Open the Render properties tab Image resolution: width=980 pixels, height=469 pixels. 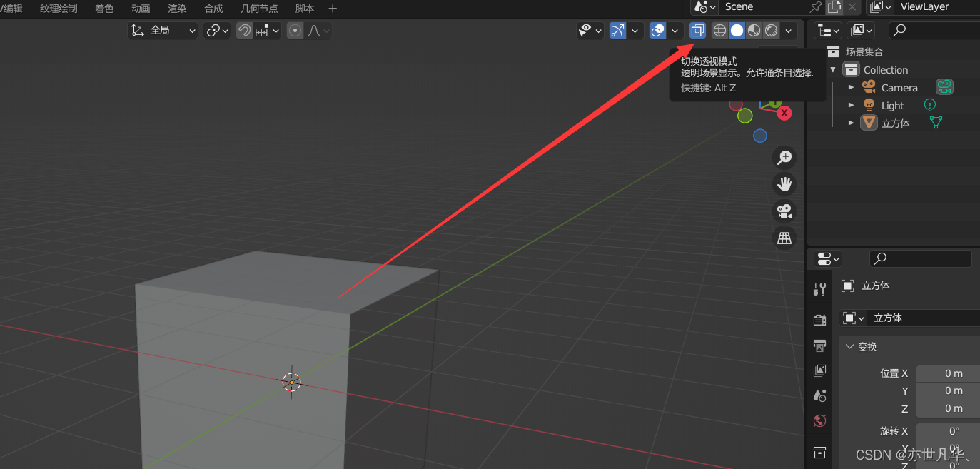point(819,320)
